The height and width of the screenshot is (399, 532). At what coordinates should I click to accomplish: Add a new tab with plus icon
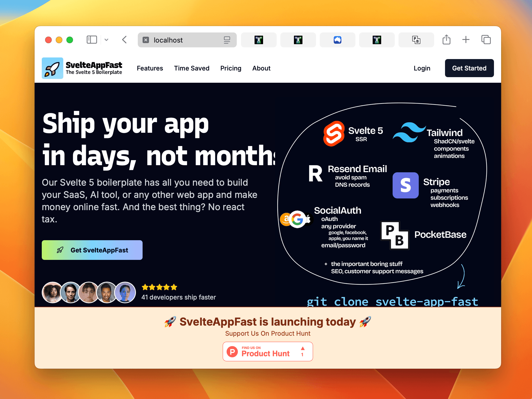[x=466, y=40]
